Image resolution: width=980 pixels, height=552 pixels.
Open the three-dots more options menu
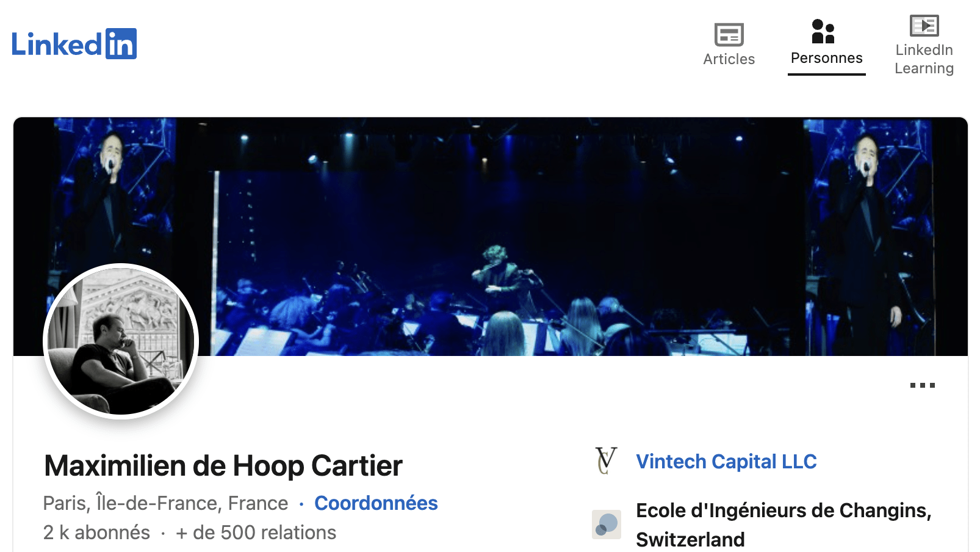(922, 385)
